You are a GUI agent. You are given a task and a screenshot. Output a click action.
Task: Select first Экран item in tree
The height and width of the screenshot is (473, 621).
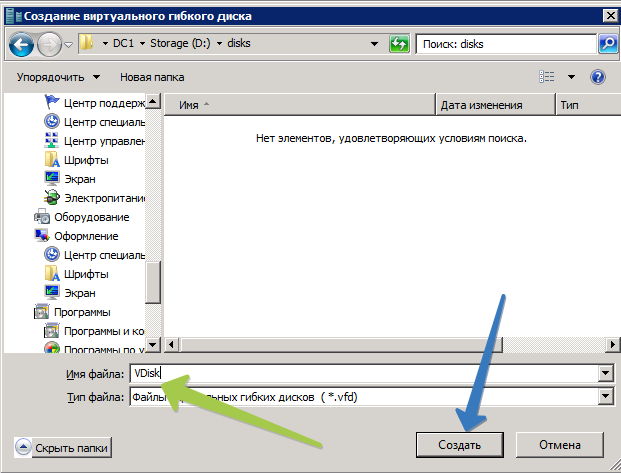(70, 179)
